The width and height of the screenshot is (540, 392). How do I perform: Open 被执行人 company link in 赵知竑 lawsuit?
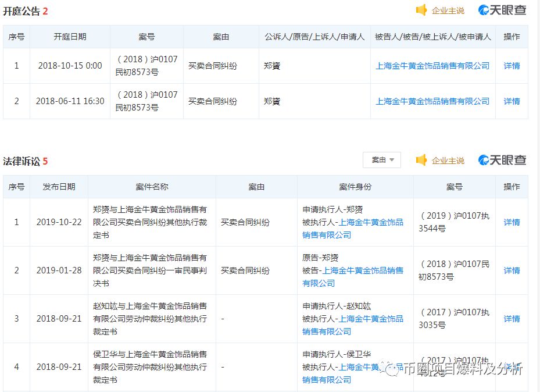click(353, 325)
